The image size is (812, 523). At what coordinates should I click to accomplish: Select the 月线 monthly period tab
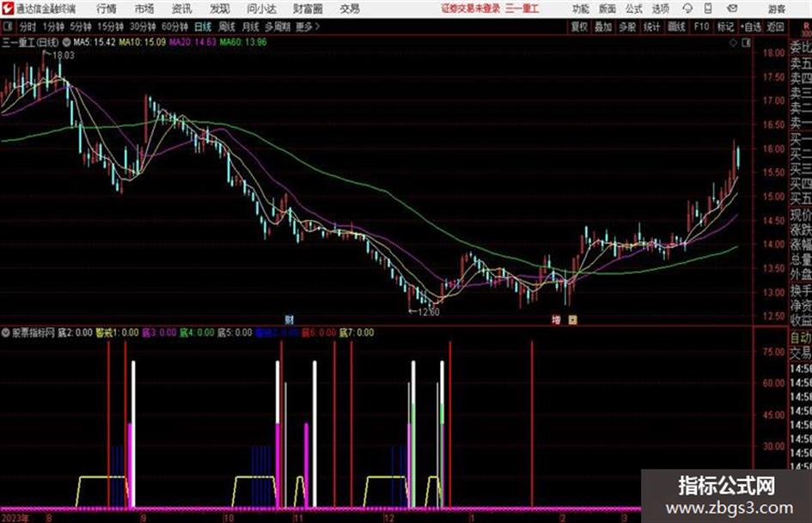pos(250,27)
